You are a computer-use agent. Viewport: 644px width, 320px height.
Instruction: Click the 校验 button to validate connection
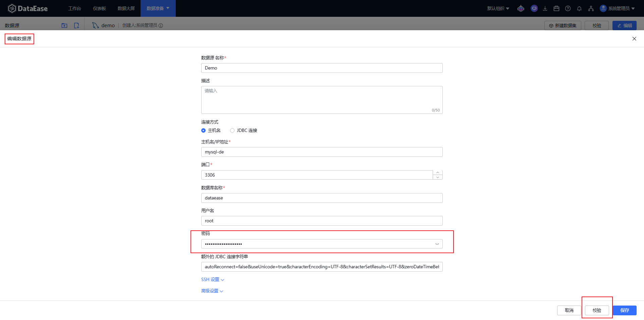point(597,310)
